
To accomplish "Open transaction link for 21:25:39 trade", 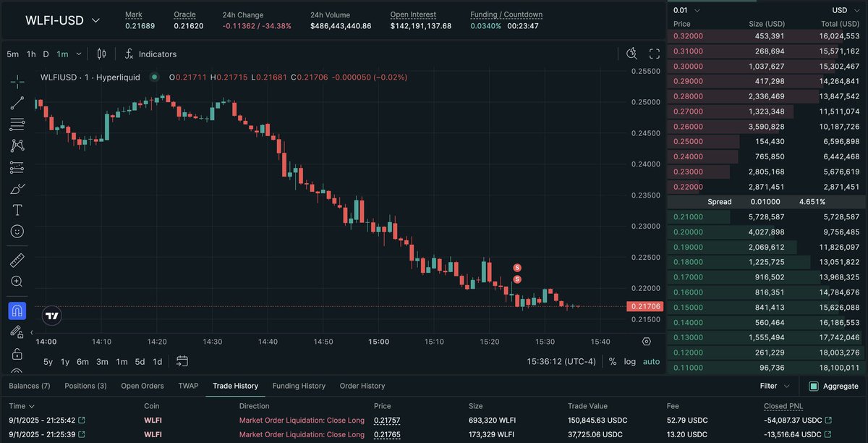I will (x=81, y=434).
